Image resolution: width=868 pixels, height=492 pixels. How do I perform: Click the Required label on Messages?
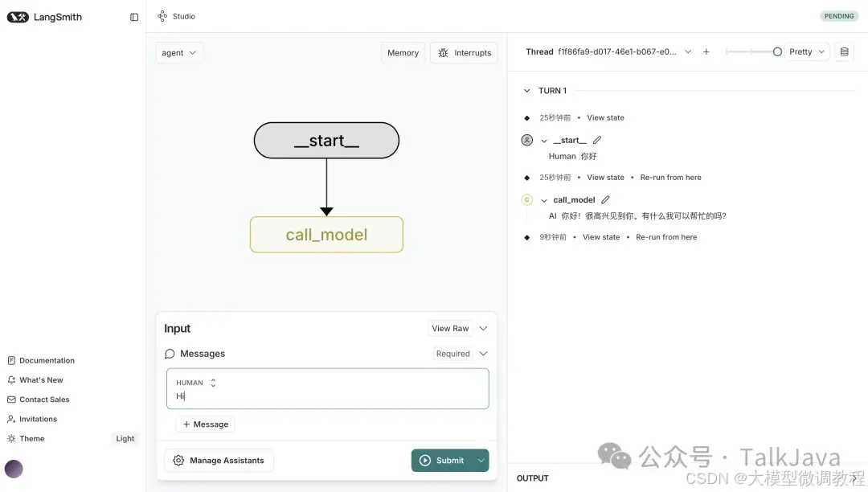(452, 354)
